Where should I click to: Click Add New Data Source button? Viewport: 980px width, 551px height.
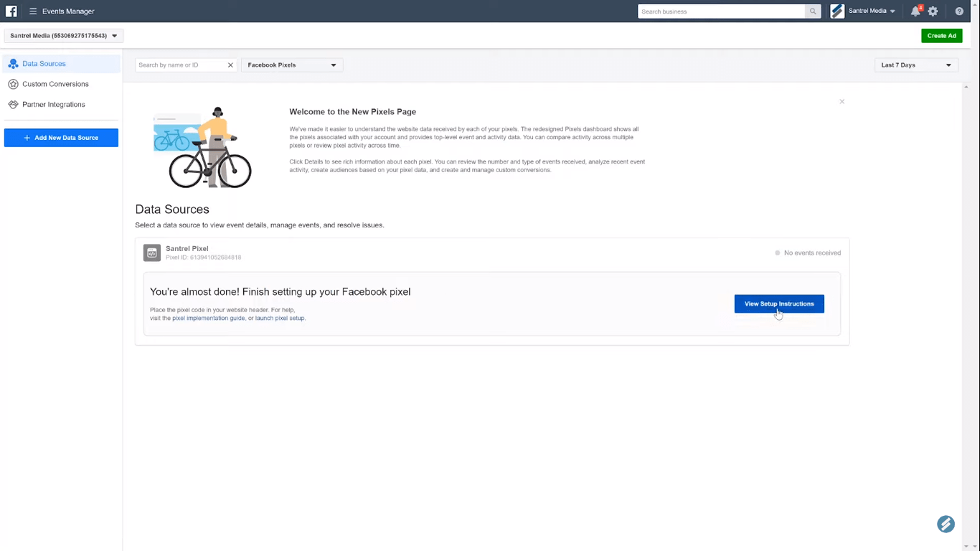point(61,138)
